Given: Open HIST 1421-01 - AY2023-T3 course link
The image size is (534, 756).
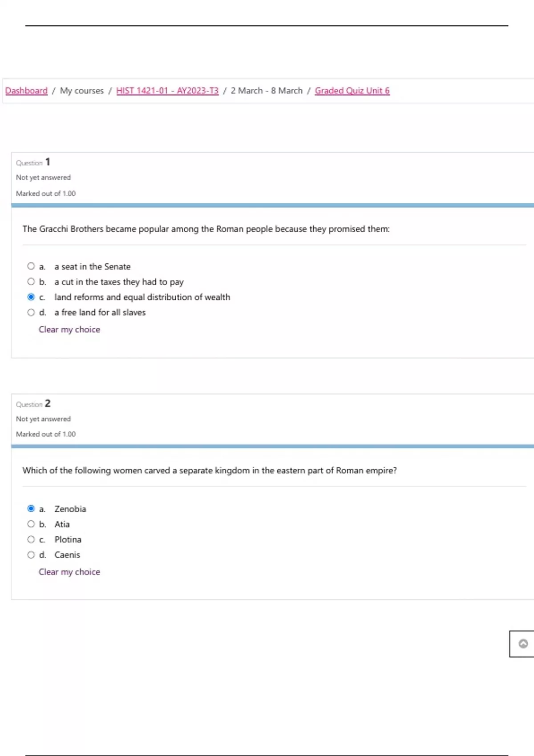Looking at the screenshot, I should point(167,91).
